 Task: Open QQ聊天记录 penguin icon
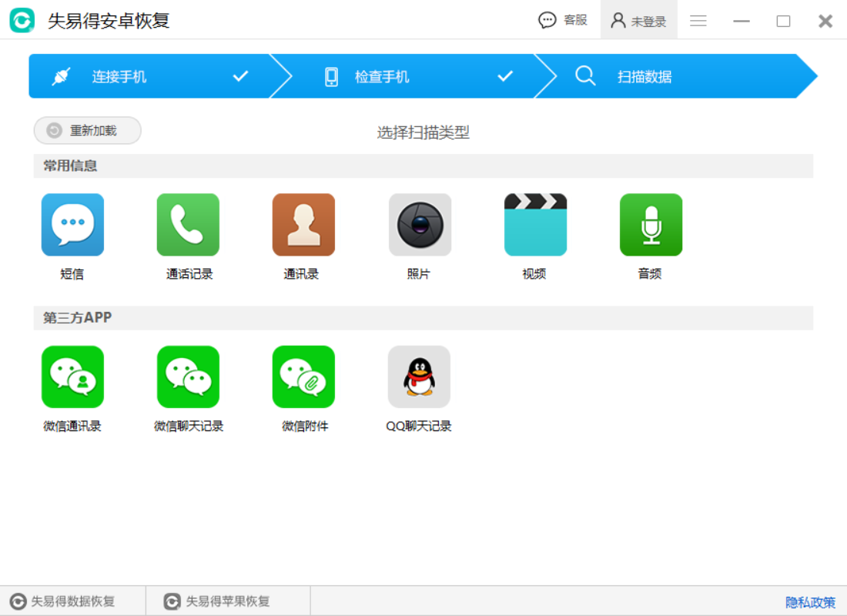[x=419, y=377]
